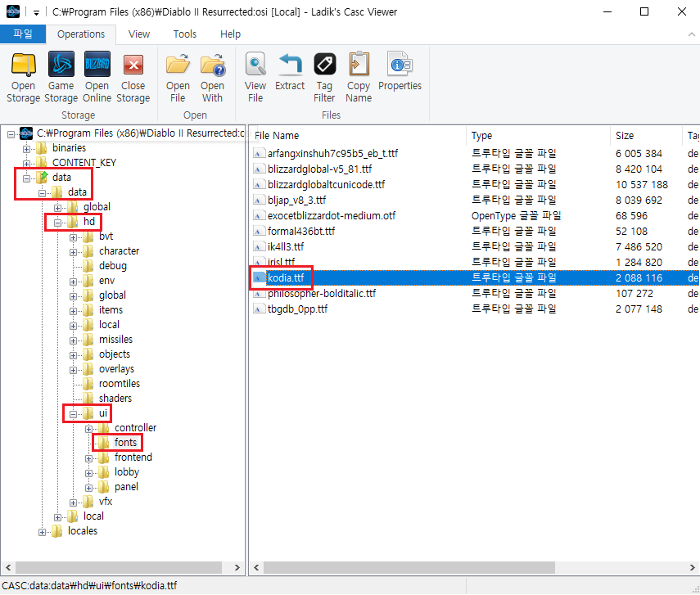Click the app icon in title bar
700x595 pixels.
(13, 11)
